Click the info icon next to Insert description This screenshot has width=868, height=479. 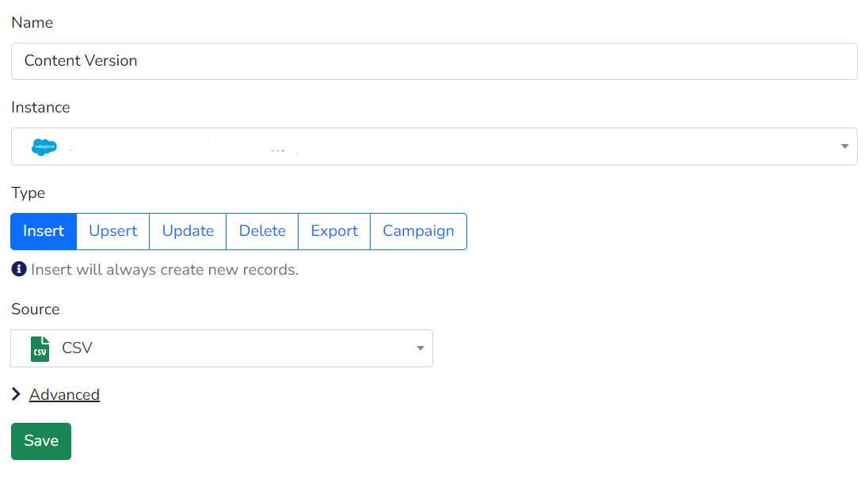click(17, 268)
